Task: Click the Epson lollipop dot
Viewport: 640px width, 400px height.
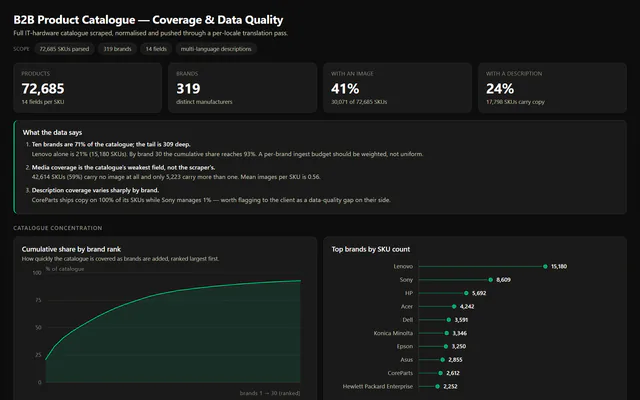Action: point(446,347)
